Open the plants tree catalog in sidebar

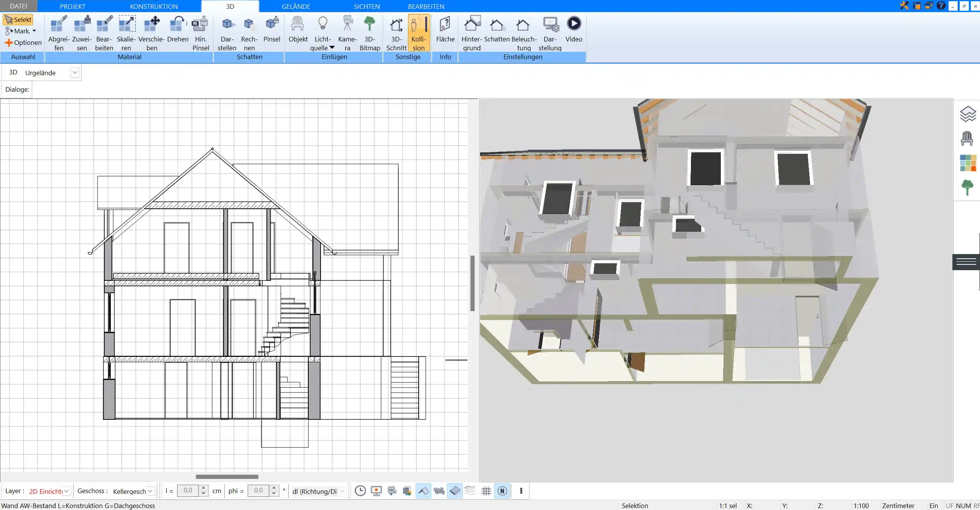click(x=967, y=188)
